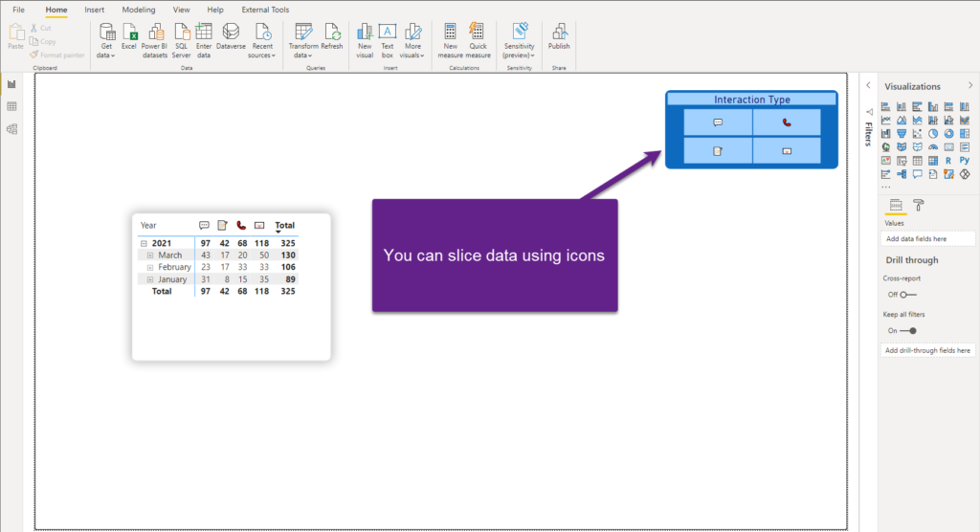Open the External Tools tab

pos(265,10)
